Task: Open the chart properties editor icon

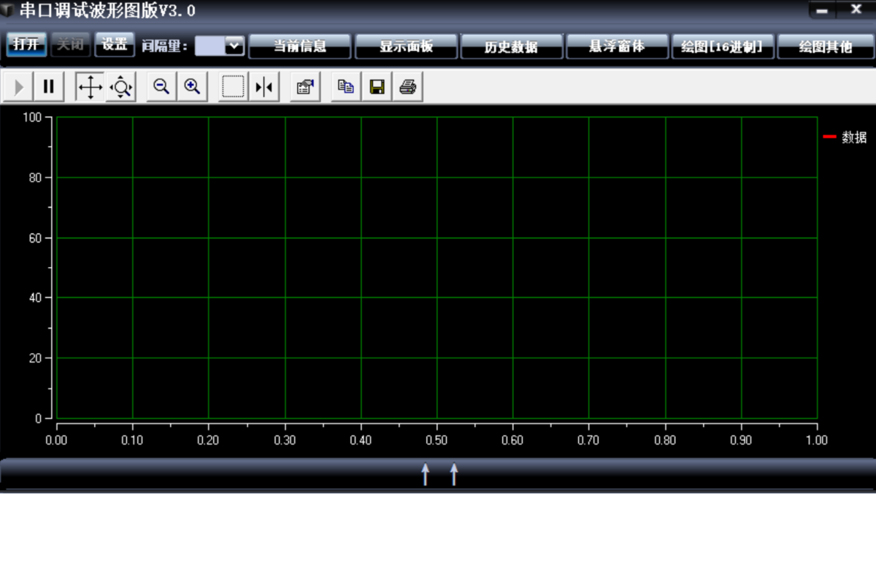Action: coord(305,88)
